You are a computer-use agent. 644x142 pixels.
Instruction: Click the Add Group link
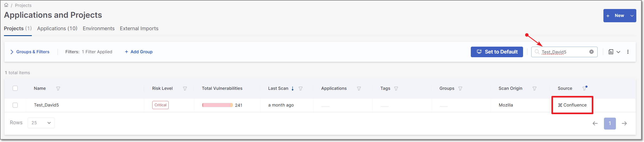138,52
